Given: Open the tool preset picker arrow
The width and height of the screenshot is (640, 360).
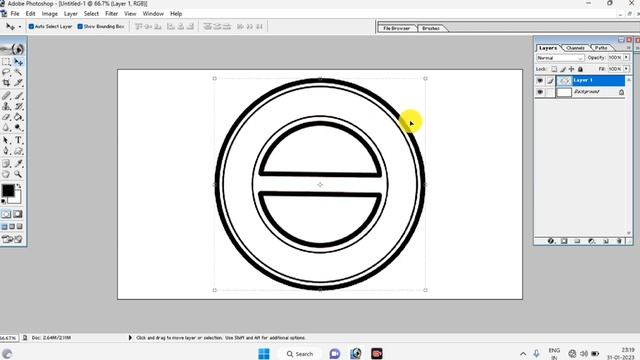Looking at the screenshot, I should pos(20,27).
